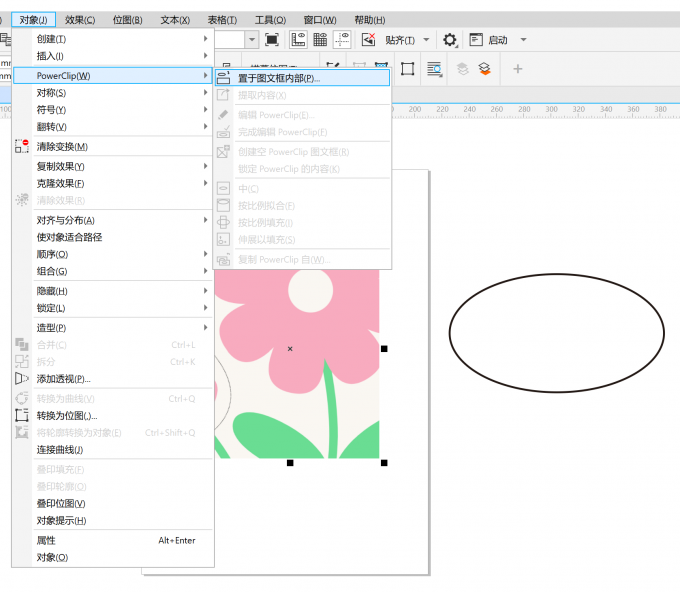Choose 叠印位图(V) menu item

pyautogui.click(x=113, y=504)
